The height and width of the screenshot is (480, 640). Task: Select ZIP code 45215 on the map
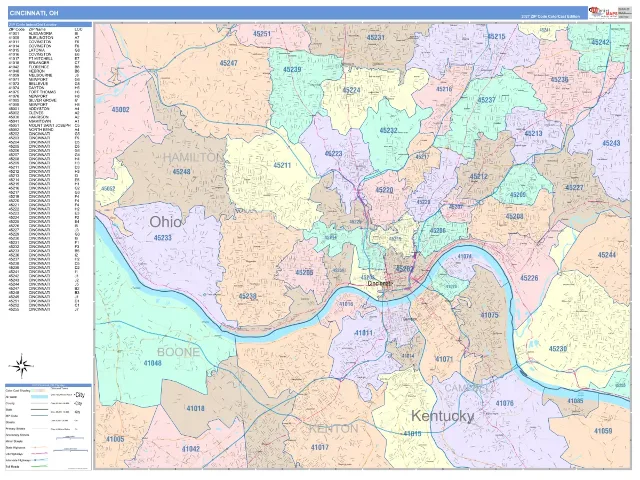(496, 36)
